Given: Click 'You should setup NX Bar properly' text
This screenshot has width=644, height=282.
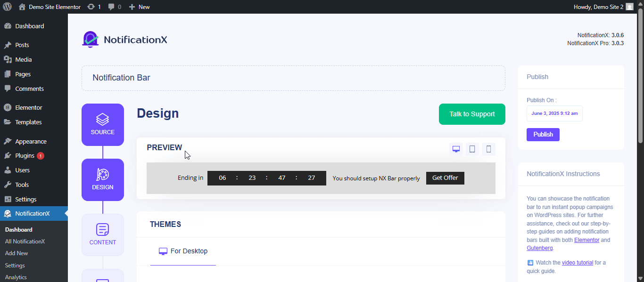Looking at the screenshot, I should tap(376, 178).
